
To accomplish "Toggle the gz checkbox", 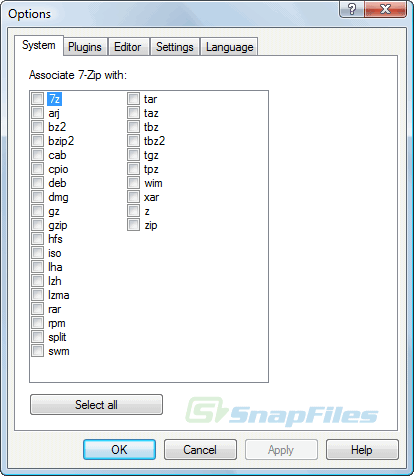I will point(37,211).
